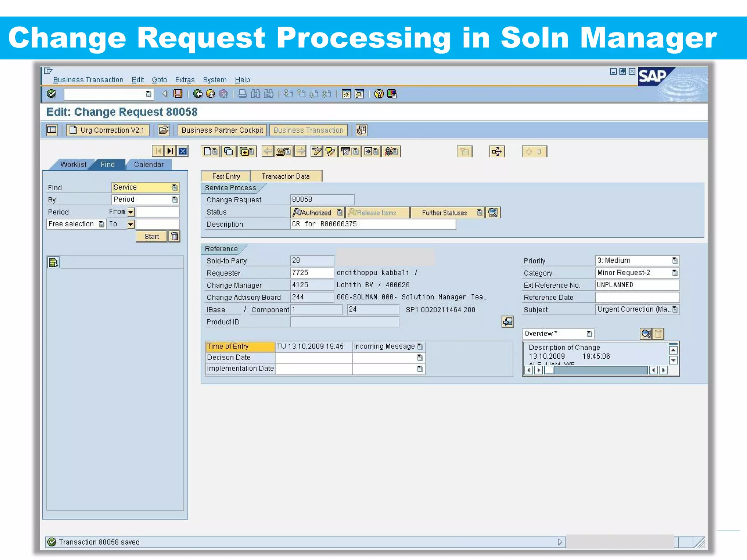Delete the selection with the trash can icon near Start

(175, 236)
